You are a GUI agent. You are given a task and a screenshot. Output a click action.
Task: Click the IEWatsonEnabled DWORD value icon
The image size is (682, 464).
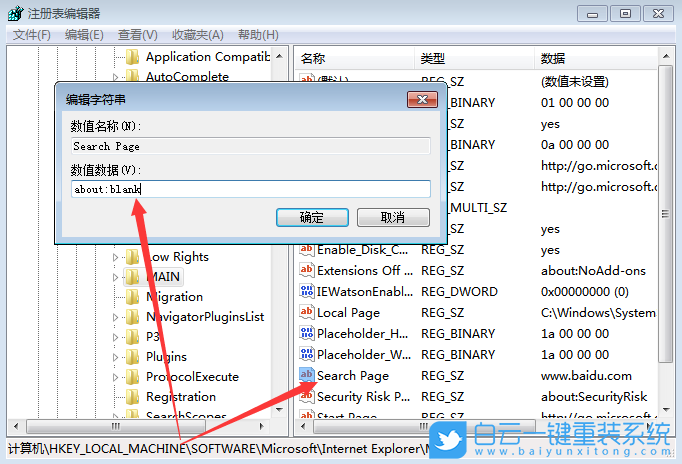click(308, 292)
